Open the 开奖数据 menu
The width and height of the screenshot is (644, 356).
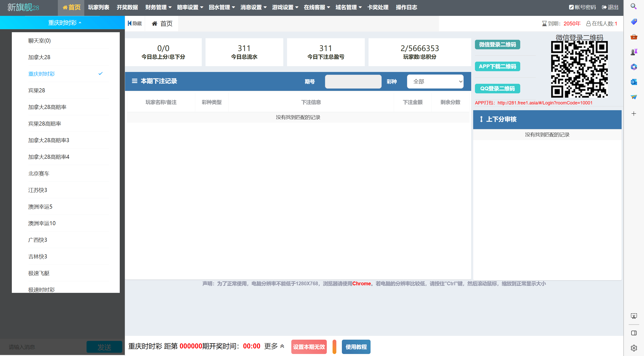pos(127,7)
